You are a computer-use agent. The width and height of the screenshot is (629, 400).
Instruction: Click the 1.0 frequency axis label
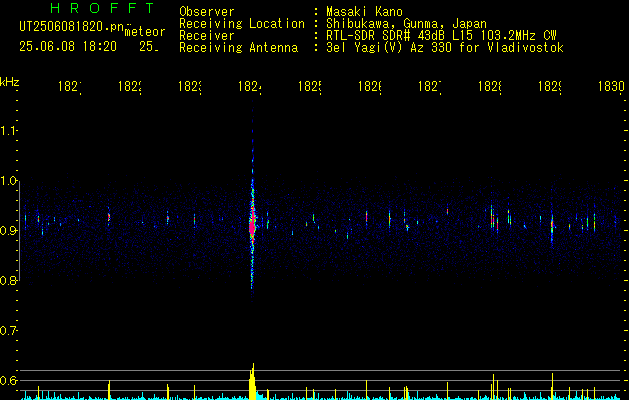pos(8,181)
